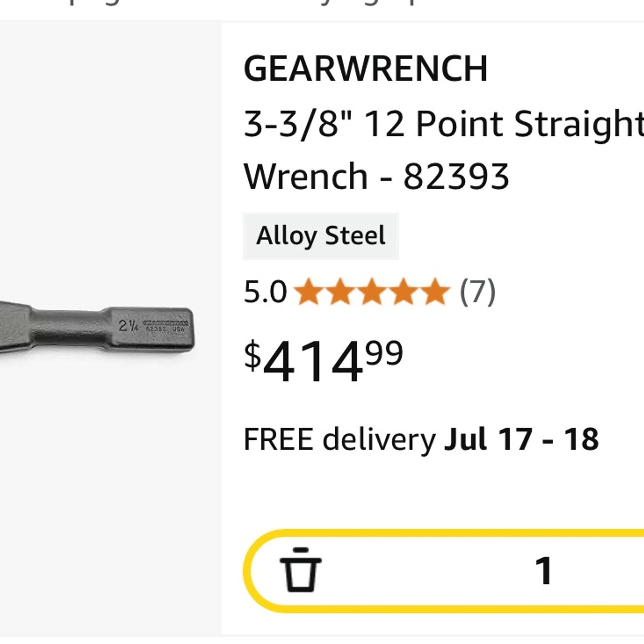Click the $414 price amount
This screenshot has height=644, width=644.
[312, 361]
